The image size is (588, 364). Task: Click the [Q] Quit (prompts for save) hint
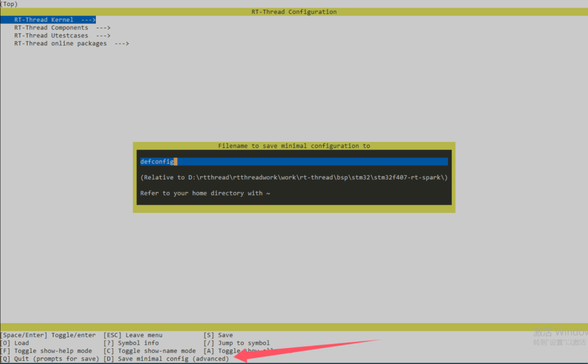(50, 359)
